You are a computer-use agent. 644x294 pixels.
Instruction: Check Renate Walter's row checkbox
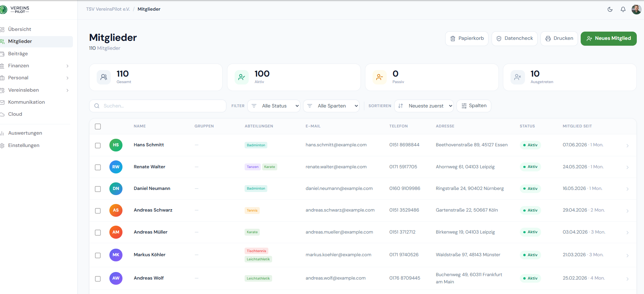pos(98,167)
